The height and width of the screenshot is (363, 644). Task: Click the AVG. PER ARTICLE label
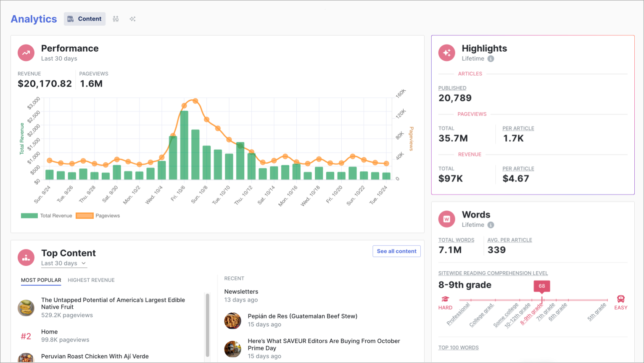tap(510, 240)
